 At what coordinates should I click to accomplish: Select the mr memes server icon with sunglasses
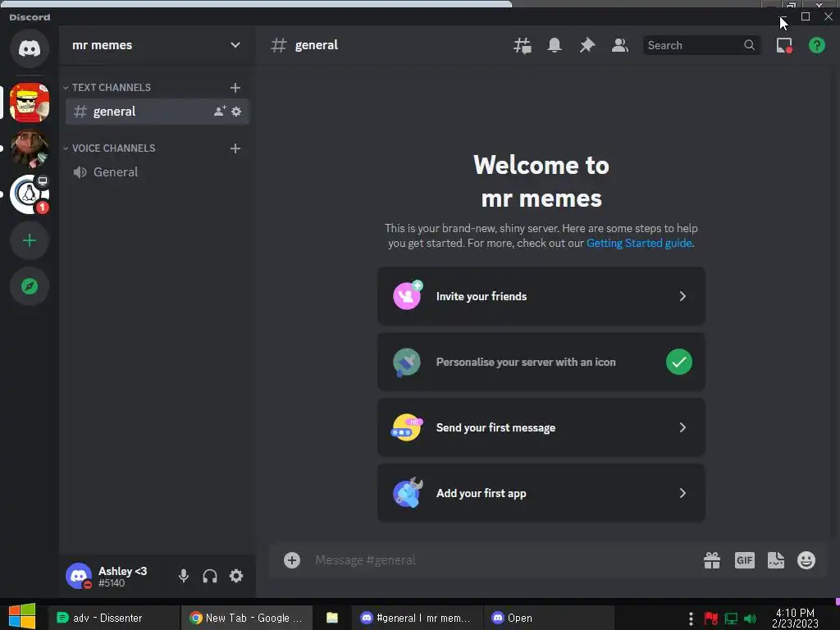pos(30,103)
